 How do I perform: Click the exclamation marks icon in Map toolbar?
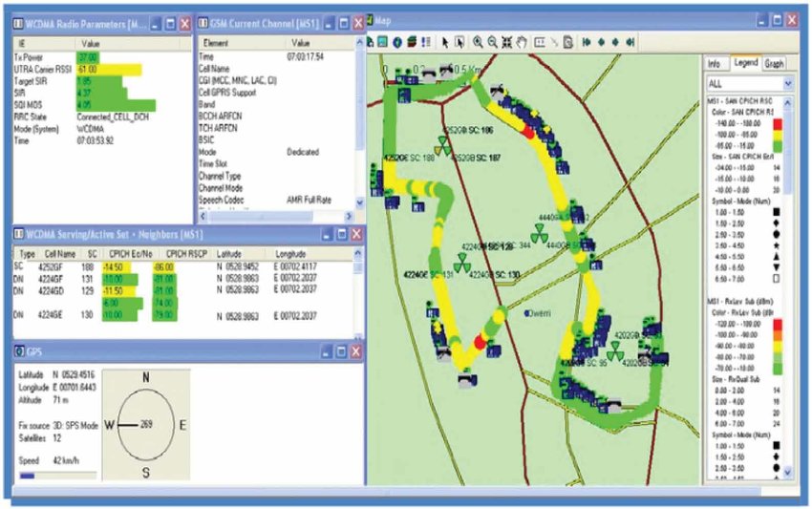pyautogui.click(x=426, y=42)
